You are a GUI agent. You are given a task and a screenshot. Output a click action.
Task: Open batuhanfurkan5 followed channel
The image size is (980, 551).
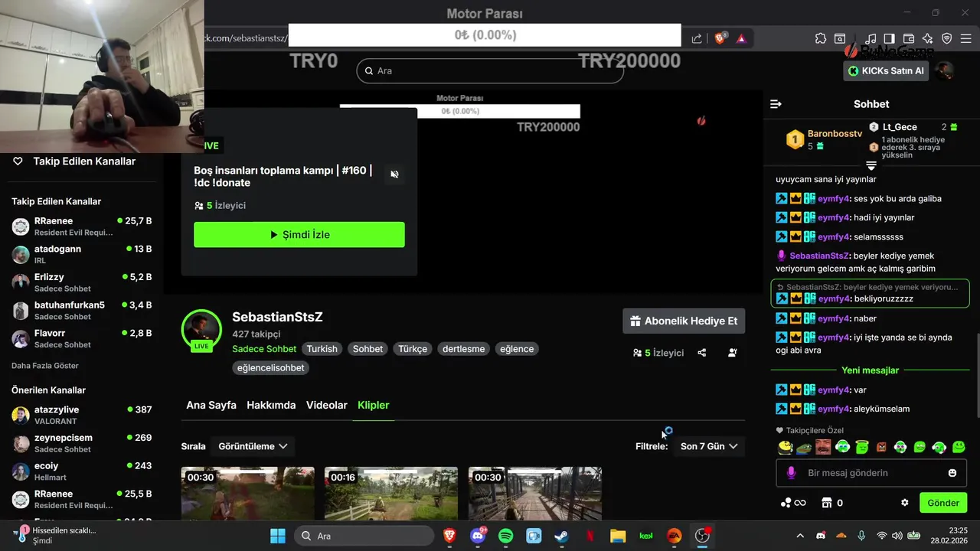tap(82, 311)
